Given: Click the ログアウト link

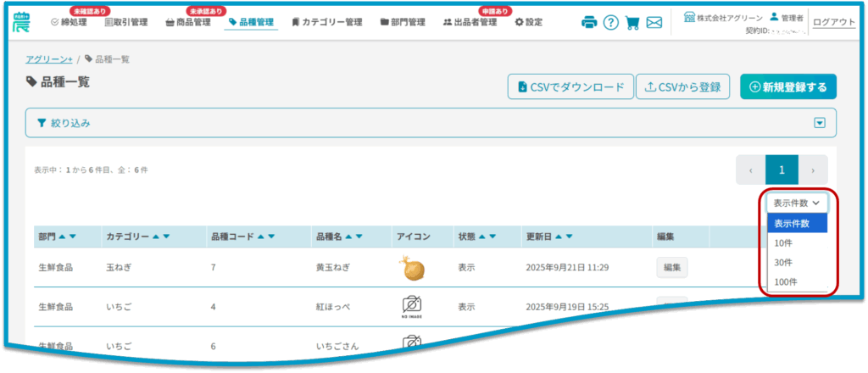Looking at the screenshot, I should click(x=834, y=23).
